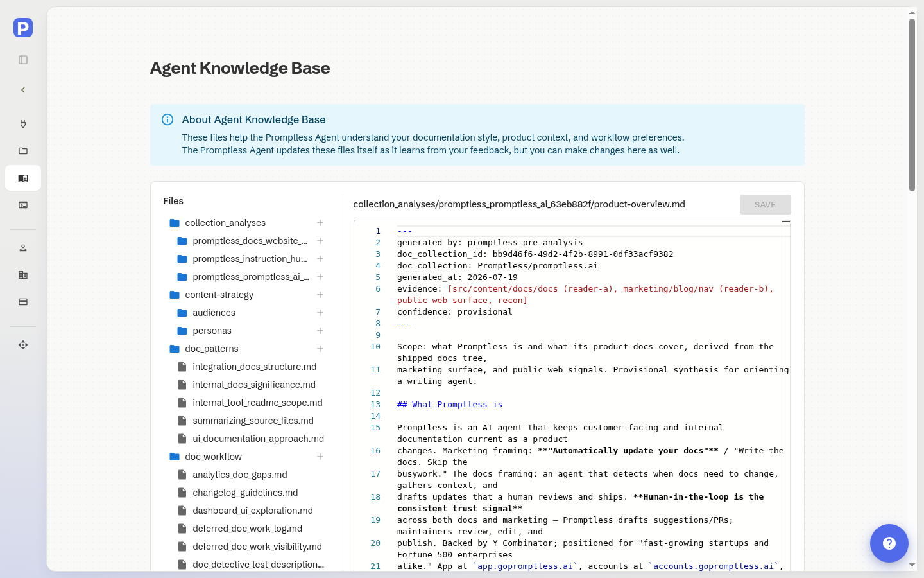This screenshot has height=578, width=924.
Task: Click the app.gopromptless.ai text in editor
Action: pyautogui.click(x=525, y=566)
